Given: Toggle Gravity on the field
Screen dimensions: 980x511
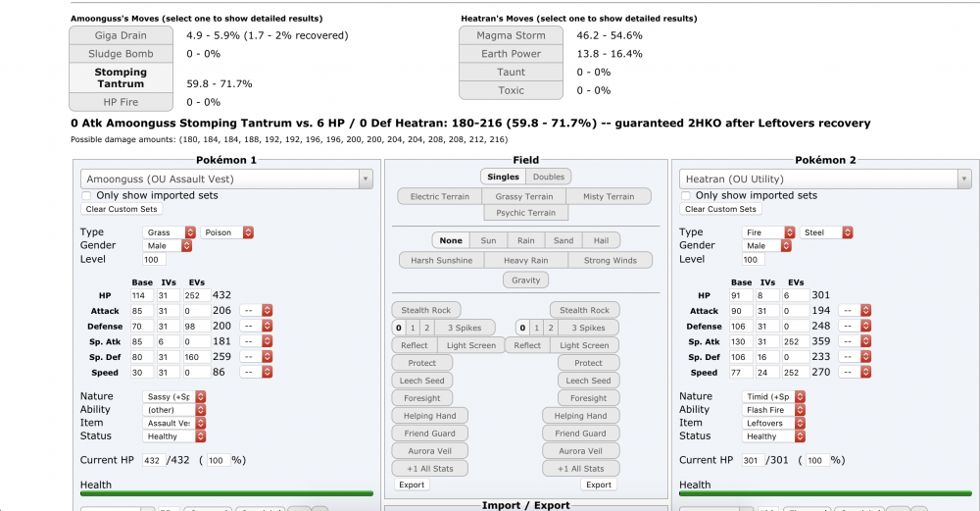Looking at the screenshot, I should point(524,280).
